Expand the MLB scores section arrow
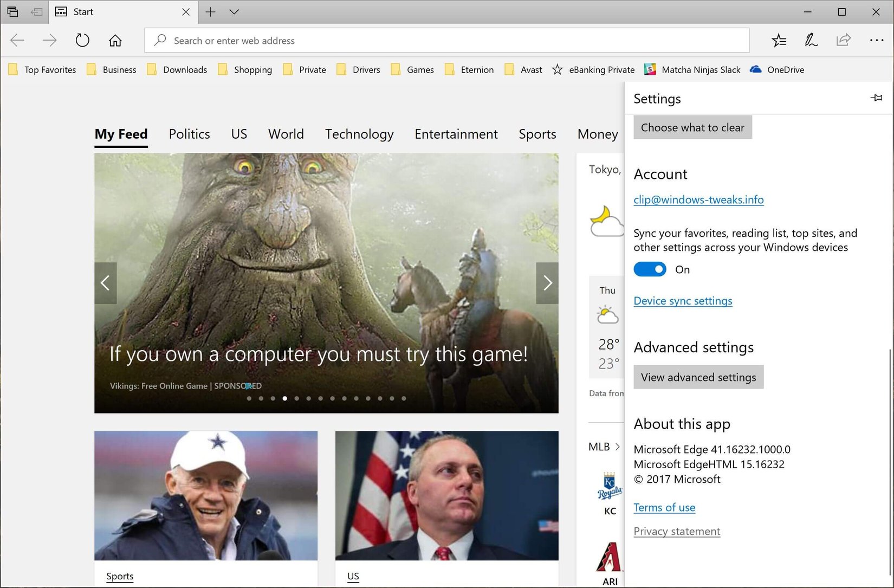The width and height of the screenshot is (894, 588). (x=617, y=447)
